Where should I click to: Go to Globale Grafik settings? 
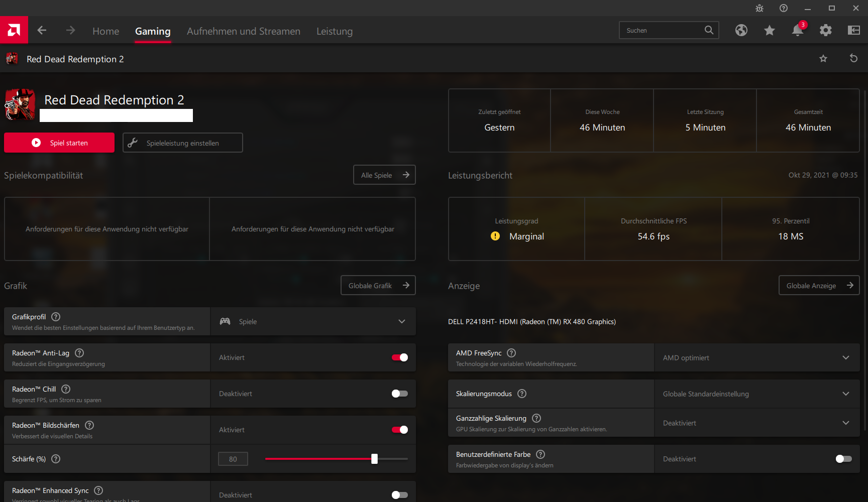[x=378, y=285]
